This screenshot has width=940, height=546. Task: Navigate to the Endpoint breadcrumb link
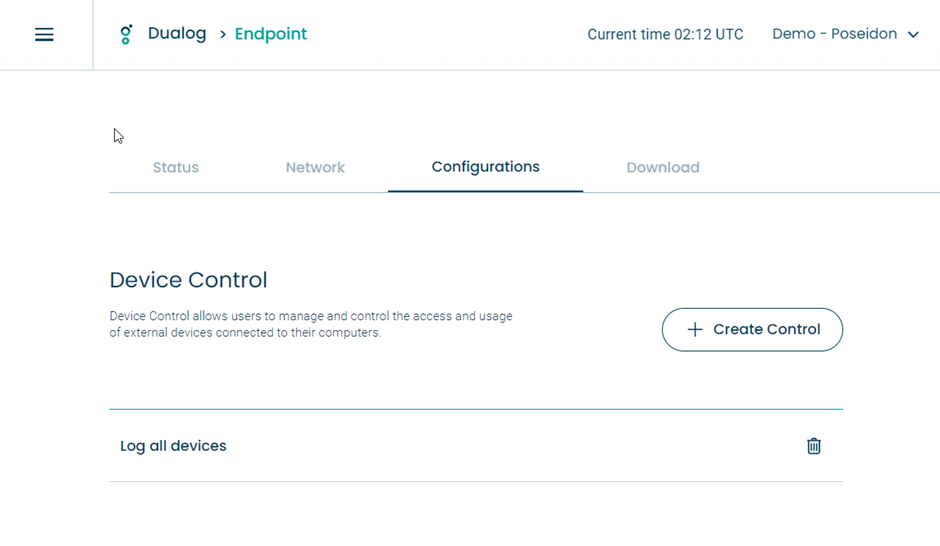pyautogui.click(x=270, y=34)
